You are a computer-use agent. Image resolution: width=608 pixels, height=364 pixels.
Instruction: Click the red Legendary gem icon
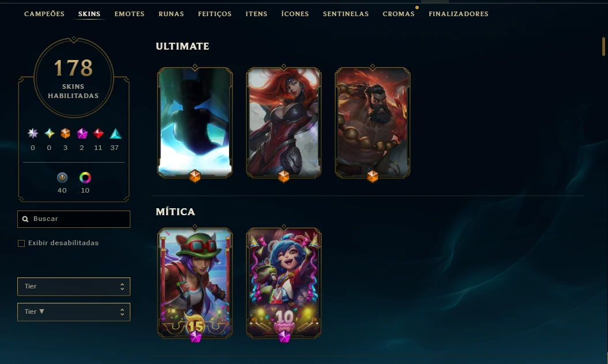pyautogui.click(x=99, y=134)
